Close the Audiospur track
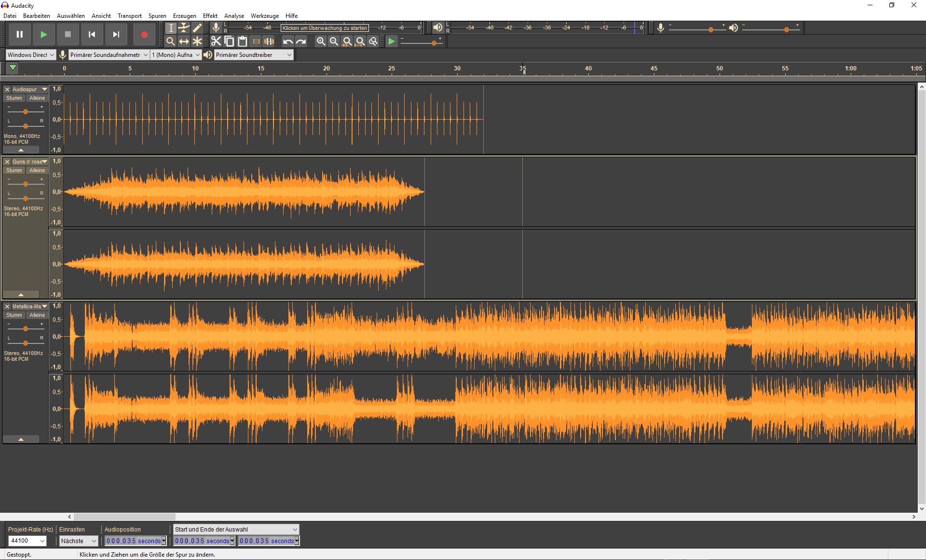Image resolution: width=926 pixels, height=560 pixels. click(7, 89)
